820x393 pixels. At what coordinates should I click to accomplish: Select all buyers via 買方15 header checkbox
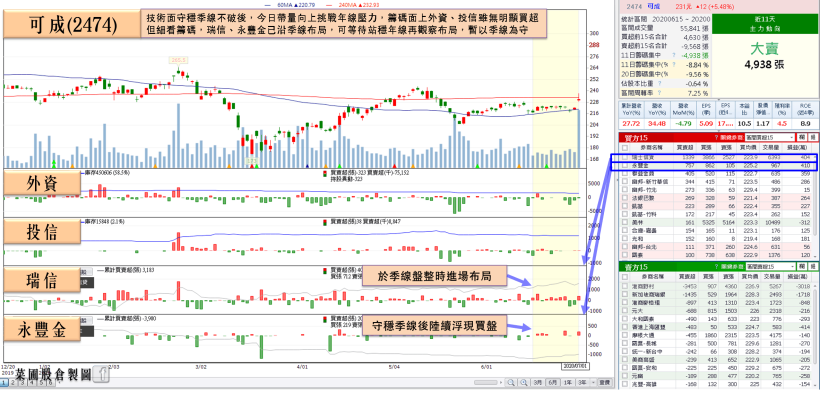(x=625, y=148)
